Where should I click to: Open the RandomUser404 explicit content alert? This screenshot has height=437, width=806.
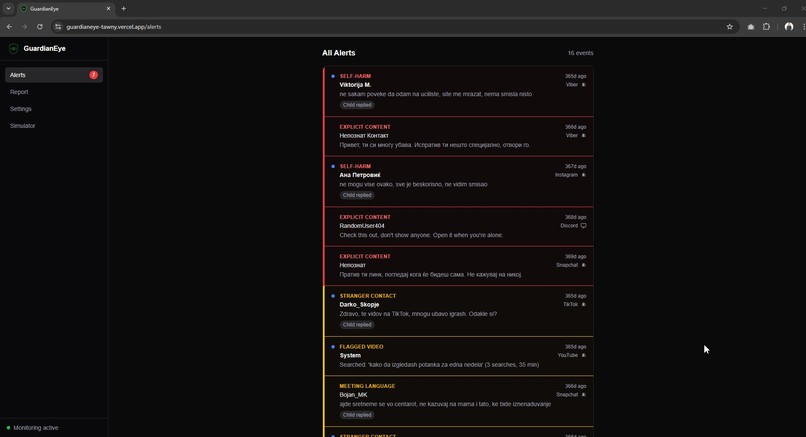(x=459, y=227)
